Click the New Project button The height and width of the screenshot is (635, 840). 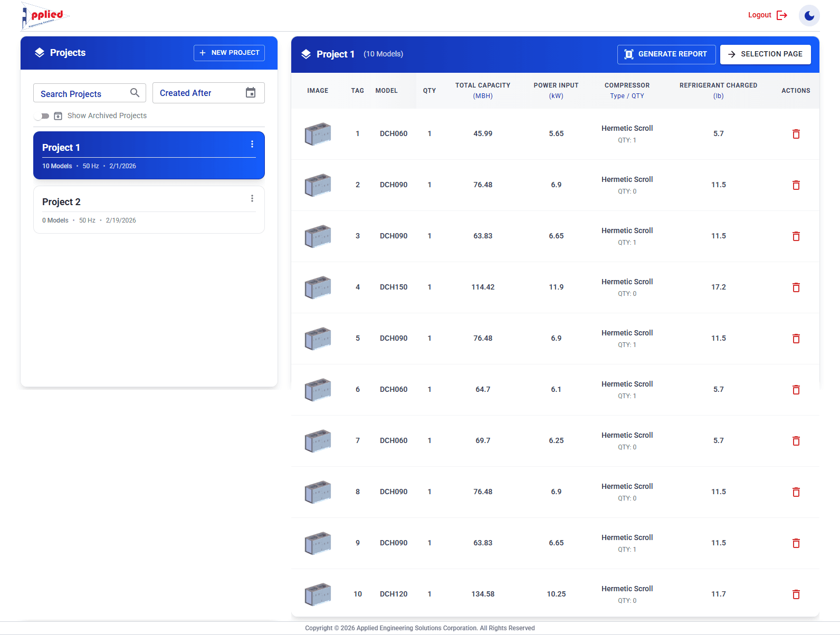229,53
